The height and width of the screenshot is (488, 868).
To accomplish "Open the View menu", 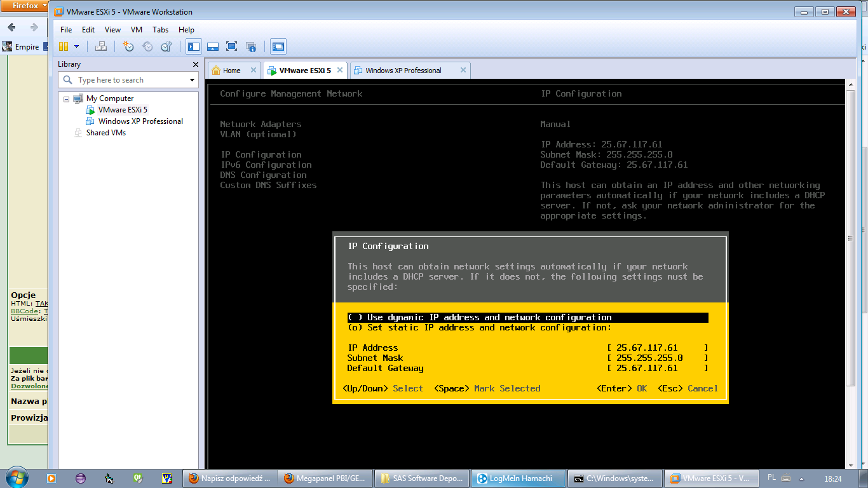I will 112,30.
